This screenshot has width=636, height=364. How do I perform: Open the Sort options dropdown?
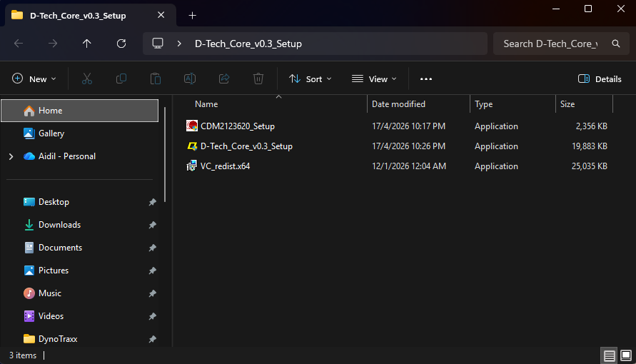coord(311,79)
